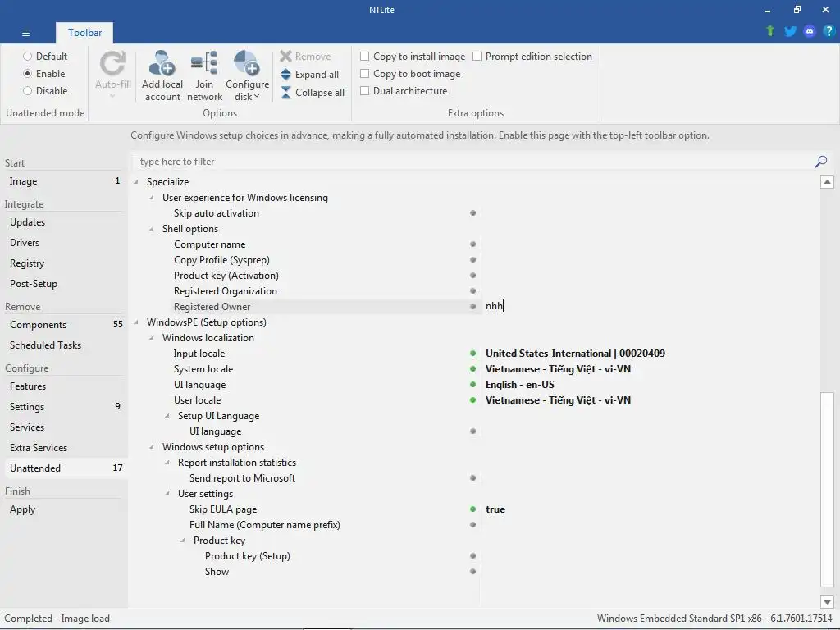Collapse the Specialize tree node
Screen dimensions: 840x630
pos(136,182)
